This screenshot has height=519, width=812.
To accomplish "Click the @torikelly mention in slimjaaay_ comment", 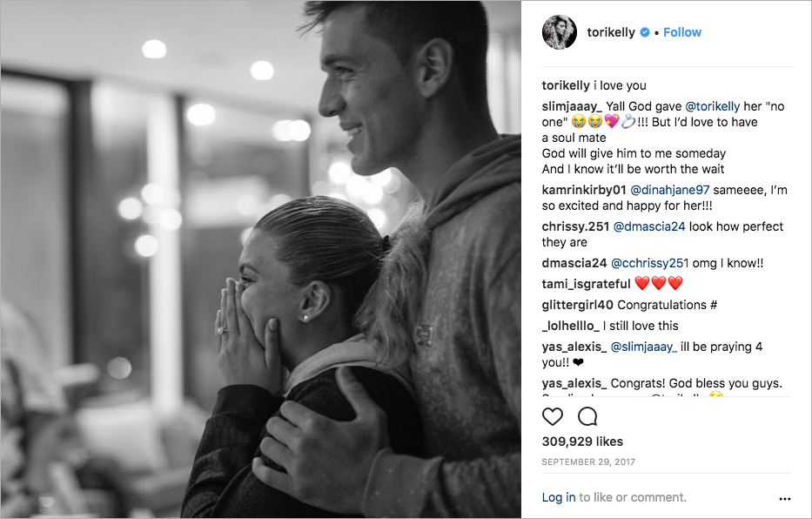I will click(712, 106).
